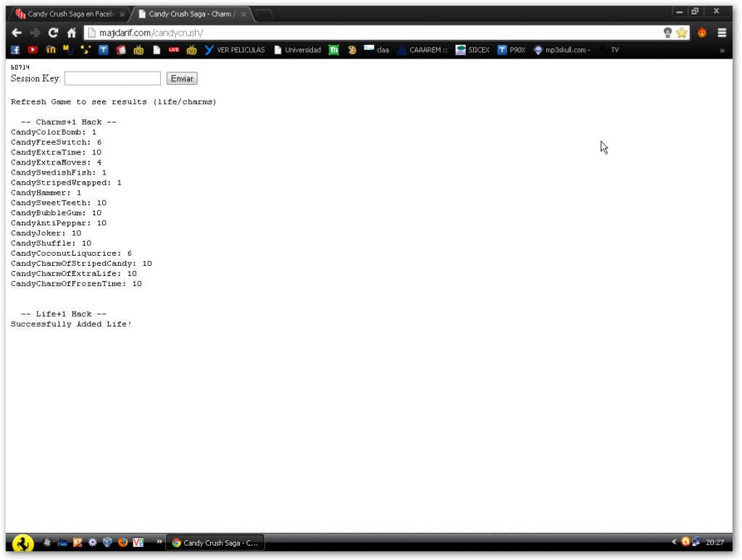The image size is (742, 560).
Task: Launch Firefox from the quick launch bar
Action: [122, 543]
